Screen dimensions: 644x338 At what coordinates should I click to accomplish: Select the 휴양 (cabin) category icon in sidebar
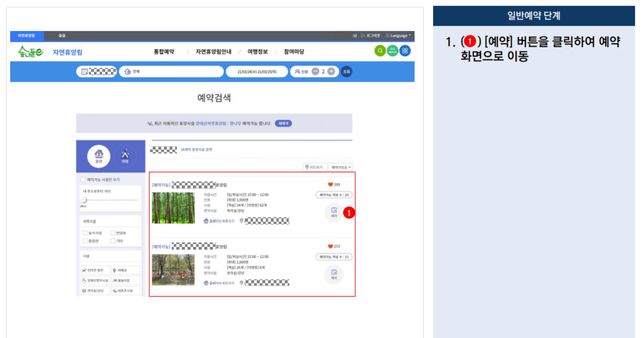coord(98,156)
